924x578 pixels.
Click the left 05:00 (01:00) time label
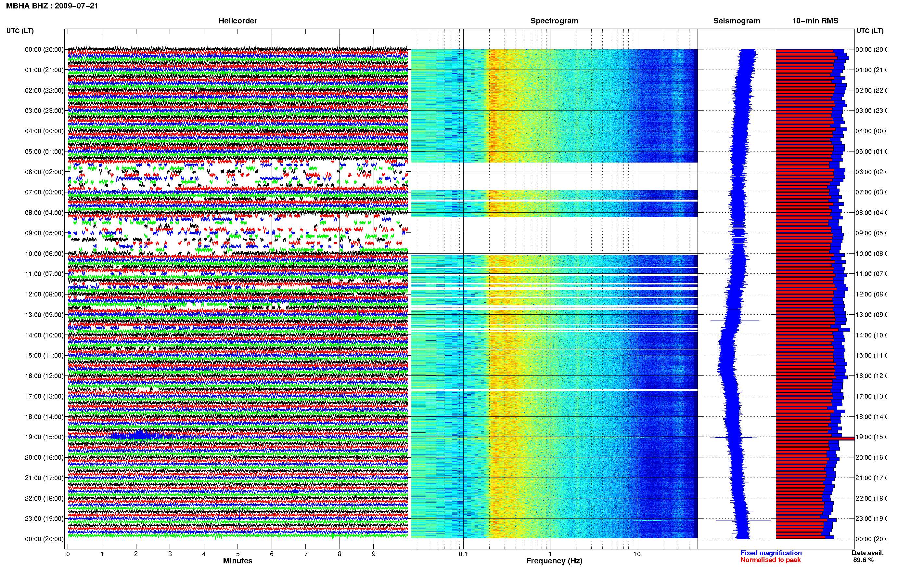pos(44,151)
